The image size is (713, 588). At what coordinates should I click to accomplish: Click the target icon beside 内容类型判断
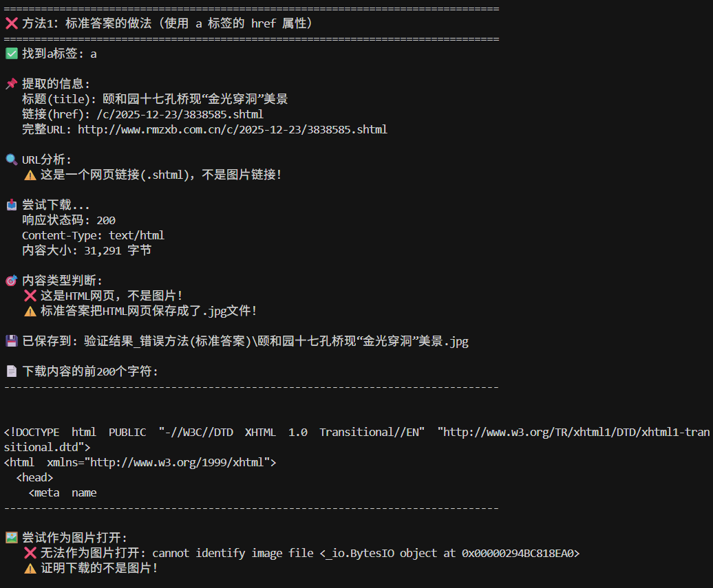pos(12,281)
